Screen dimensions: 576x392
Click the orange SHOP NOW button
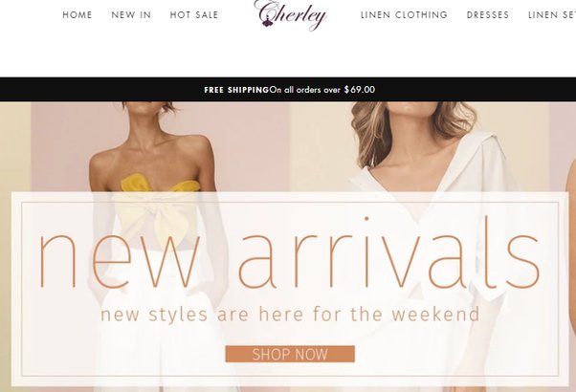[x=290, y=354]
